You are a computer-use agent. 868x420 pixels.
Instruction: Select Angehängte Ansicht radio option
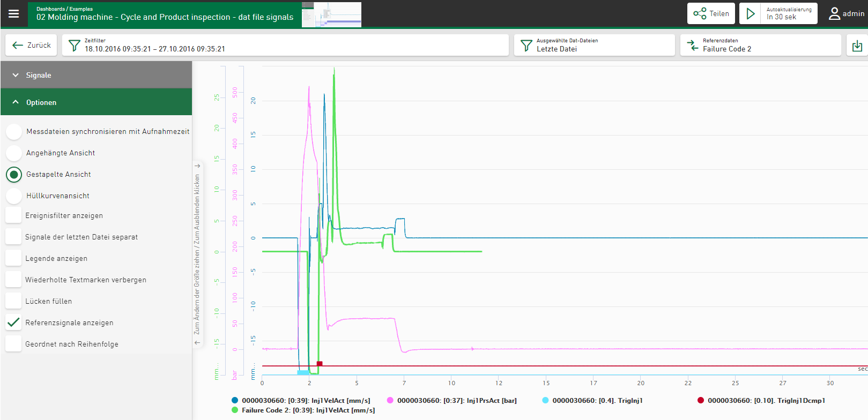click(x=14, y=153)
